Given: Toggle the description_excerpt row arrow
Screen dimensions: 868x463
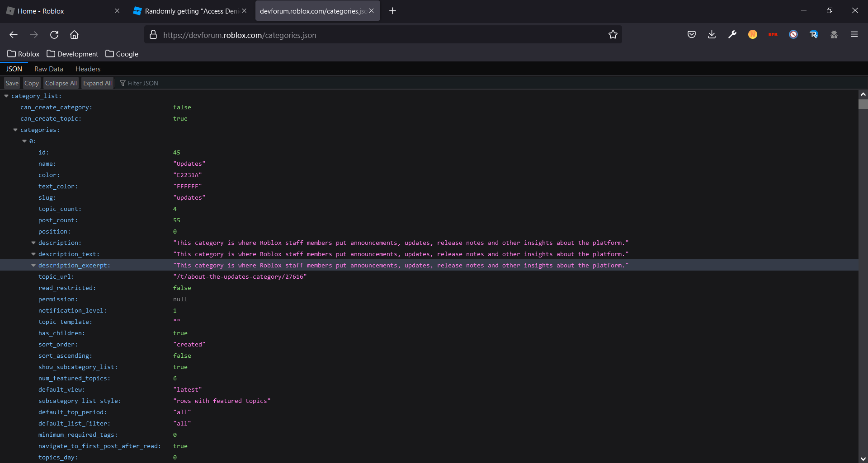Looking at the screenshot, I should (x=33, y=266).
